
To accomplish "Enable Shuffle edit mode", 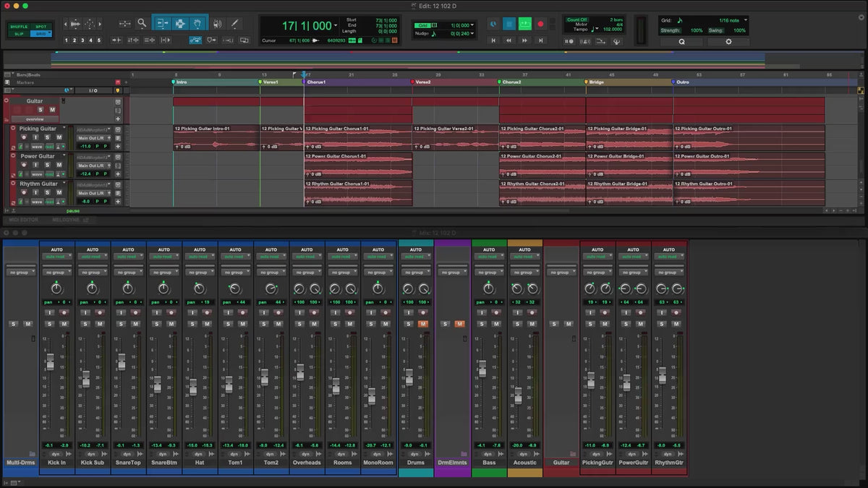I will click(x=20, y=26).
